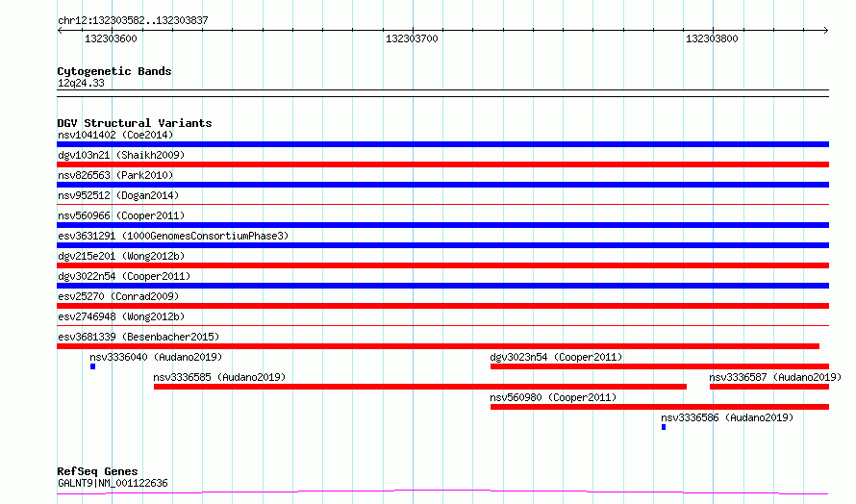Screen dimensions: 856x504
Task: Select the dgv3023n54 (Cooper2011) red bar
Action: [x=660, y=366]
